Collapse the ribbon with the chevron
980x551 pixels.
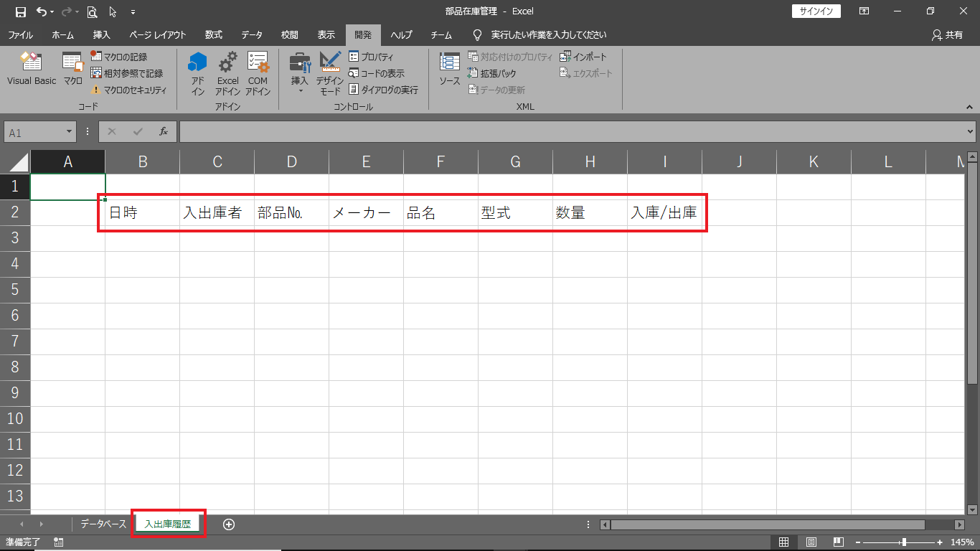click(x=969, y=106)
